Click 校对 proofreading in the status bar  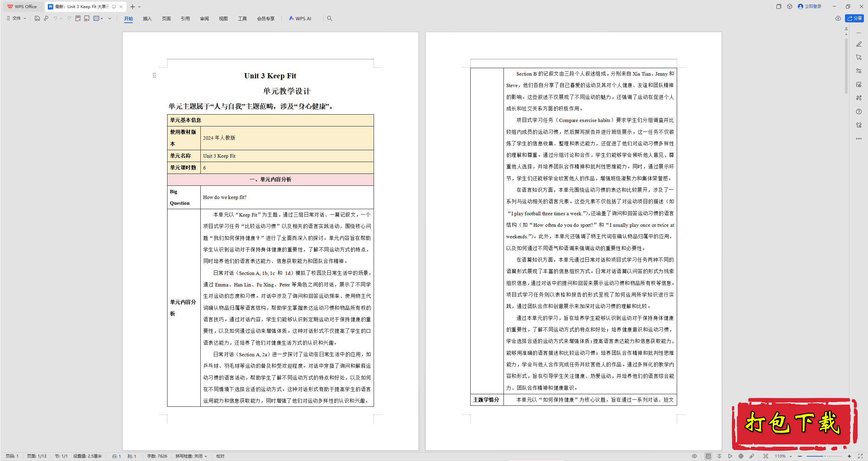220,456
